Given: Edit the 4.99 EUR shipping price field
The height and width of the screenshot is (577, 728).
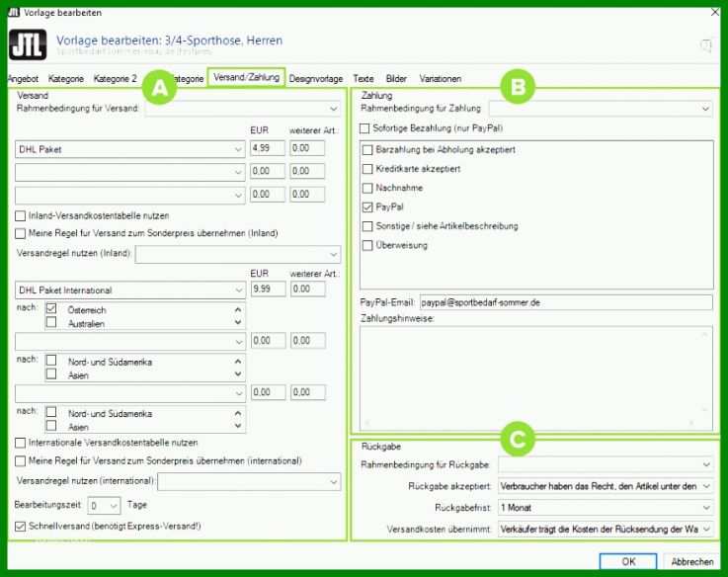Looking at the screenshot, I should (x=268, y=148).
